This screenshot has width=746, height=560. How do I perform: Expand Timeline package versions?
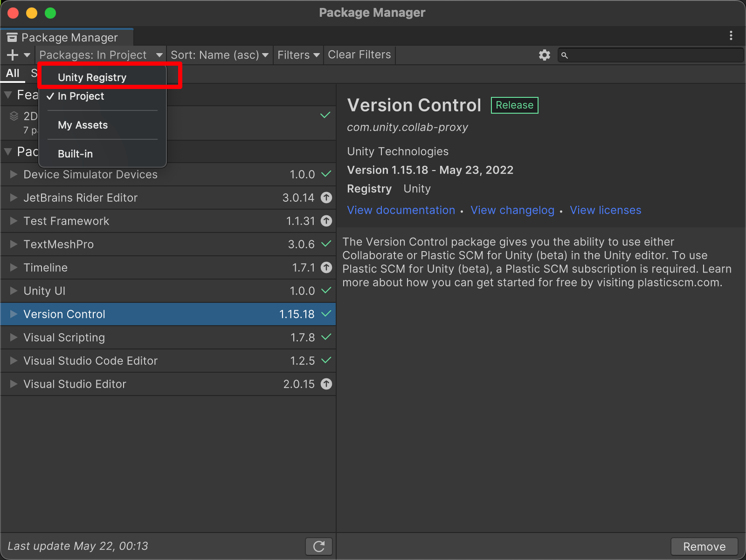tap(14, 267)
